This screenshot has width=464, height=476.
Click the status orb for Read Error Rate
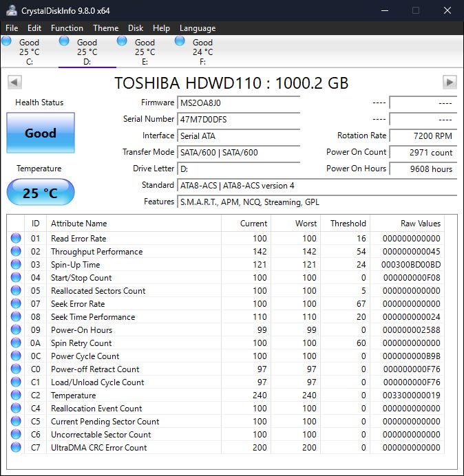tap(16, 239)
